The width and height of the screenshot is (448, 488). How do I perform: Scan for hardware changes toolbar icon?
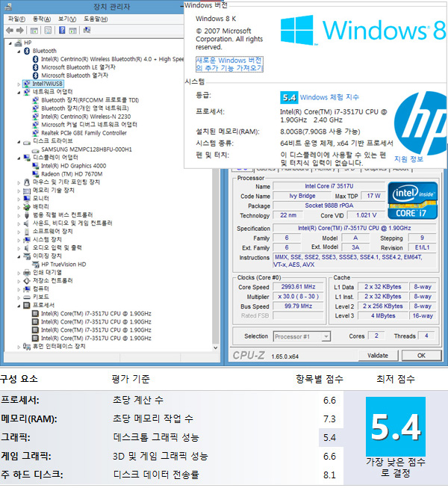coord(87,30)
